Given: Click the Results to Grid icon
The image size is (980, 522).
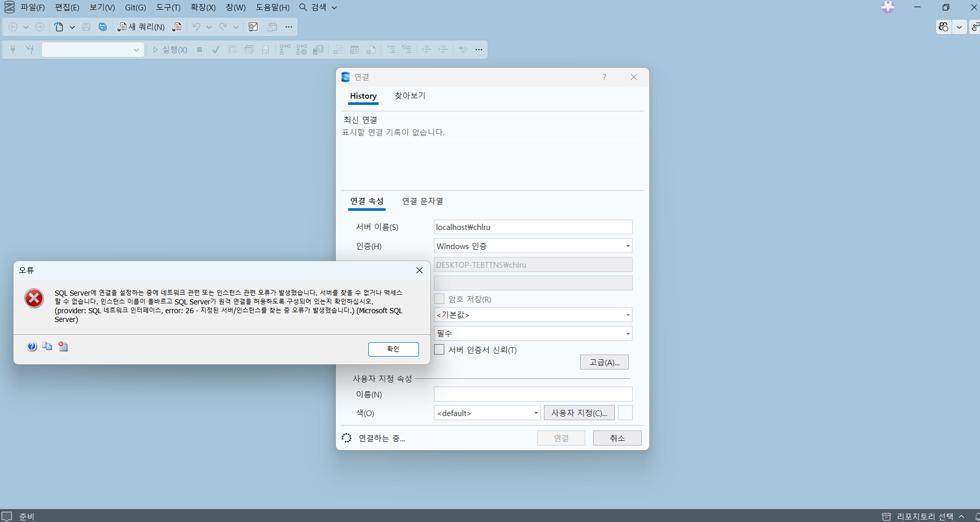Looking at the screenshot, I should tap(354, 50).
